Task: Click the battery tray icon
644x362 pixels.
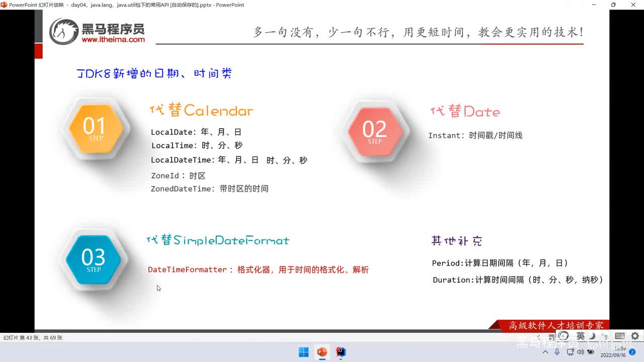Action: pos(591,352)
